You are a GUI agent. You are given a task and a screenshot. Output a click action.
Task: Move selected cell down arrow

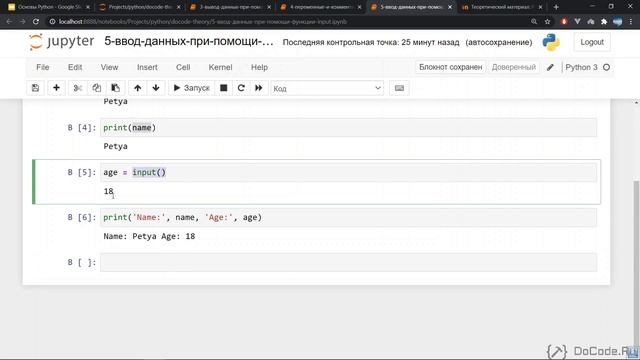[156, 88]
